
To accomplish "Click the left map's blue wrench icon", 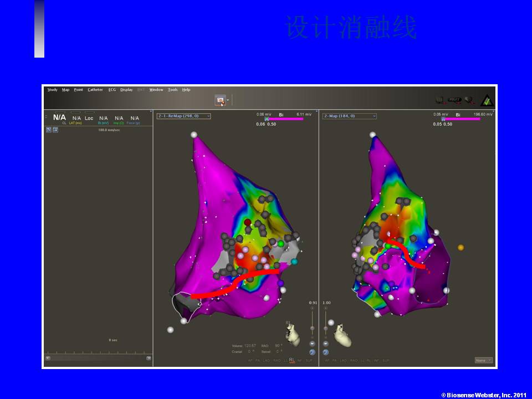I will coord(312,352).
